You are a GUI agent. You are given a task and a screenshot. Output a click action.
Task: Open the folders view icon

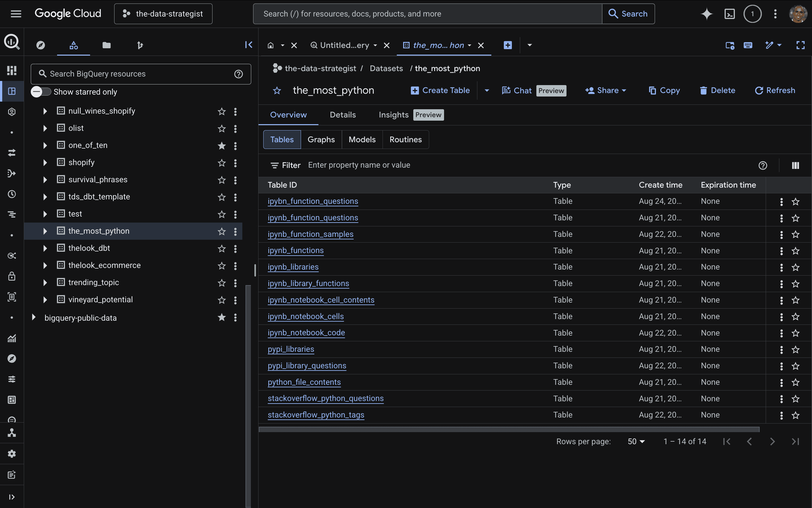pyautogui.click(x=106, y=45)
